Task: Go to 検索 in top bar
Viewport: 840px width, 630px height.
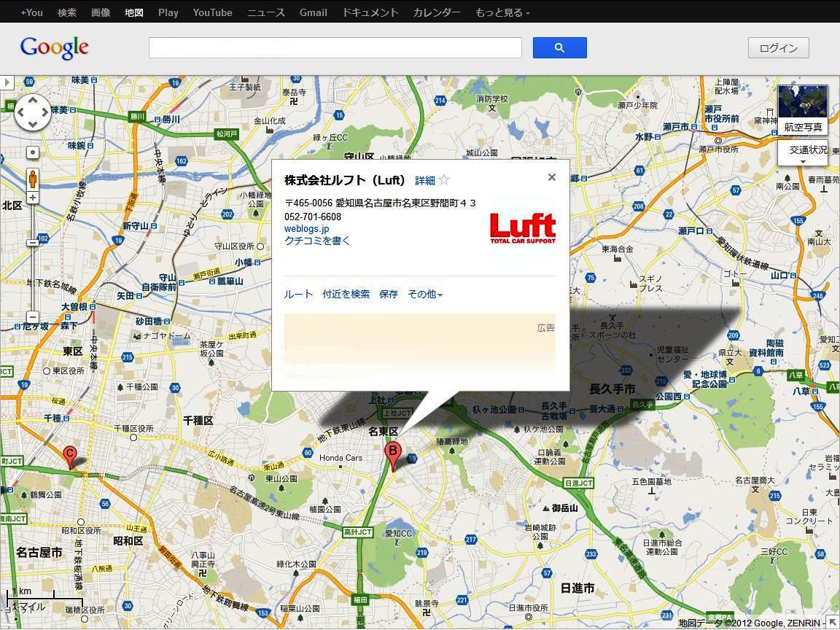Action: pos(67,12)
